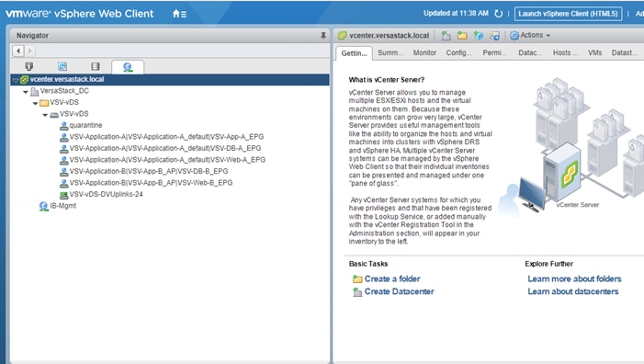This screenshot has height=364, width=644.
Task: Click the VSV-Web-B_EPG port group icon
Action: click(64, 183)
